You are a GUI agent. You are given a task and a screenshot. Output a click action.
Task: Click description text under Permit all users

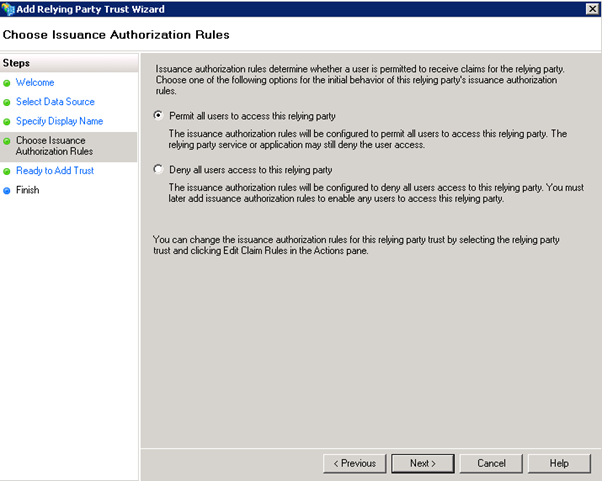(368, 139)
